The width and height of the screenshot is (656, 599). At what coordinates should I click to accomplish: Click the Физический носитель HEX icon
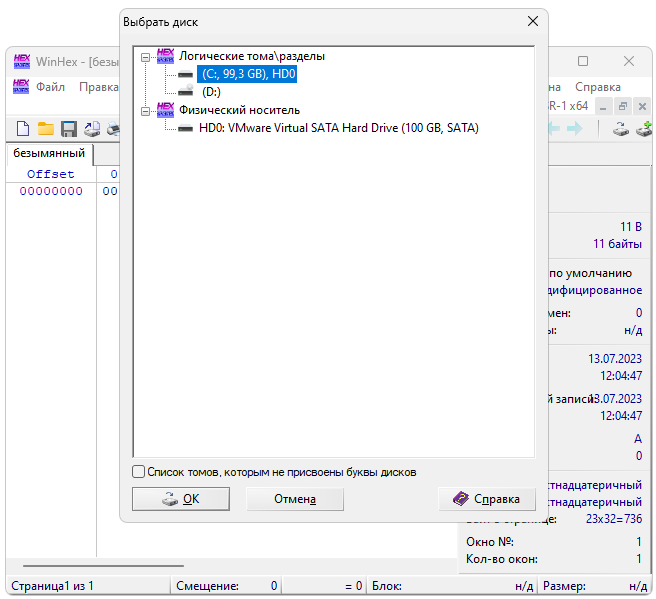click(x=165, y=110)
